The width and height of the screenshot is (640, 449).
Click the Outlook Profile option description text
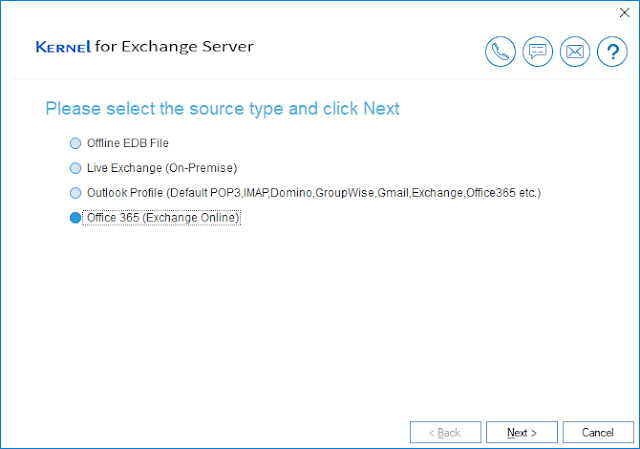[313, 193]
